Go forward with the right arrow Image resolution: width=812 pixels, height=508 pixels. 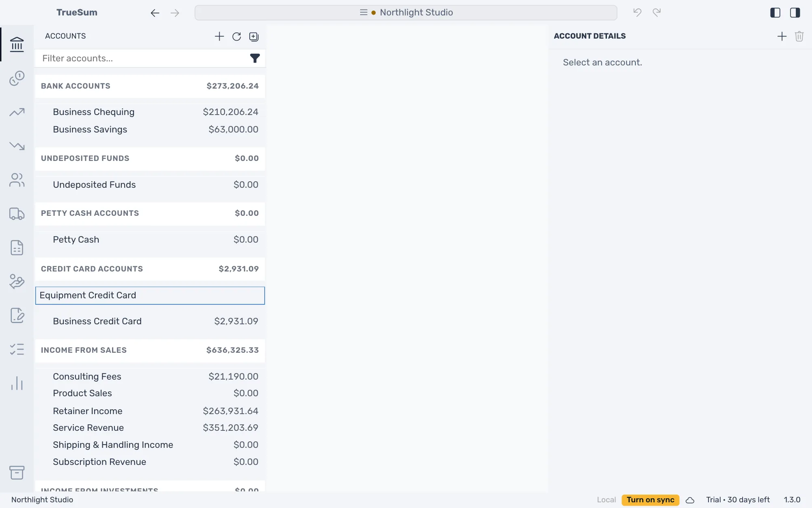[175, 13]
